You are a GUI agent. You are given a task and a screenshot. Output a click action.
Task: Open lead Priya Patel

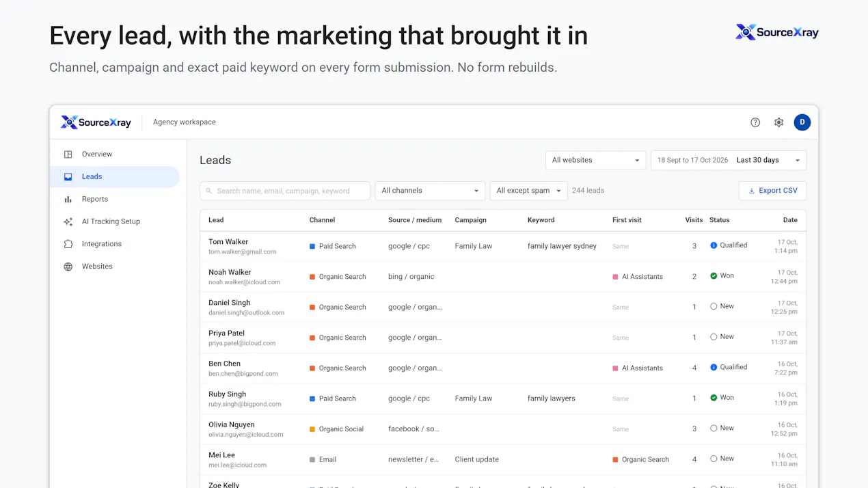[226, 334]
